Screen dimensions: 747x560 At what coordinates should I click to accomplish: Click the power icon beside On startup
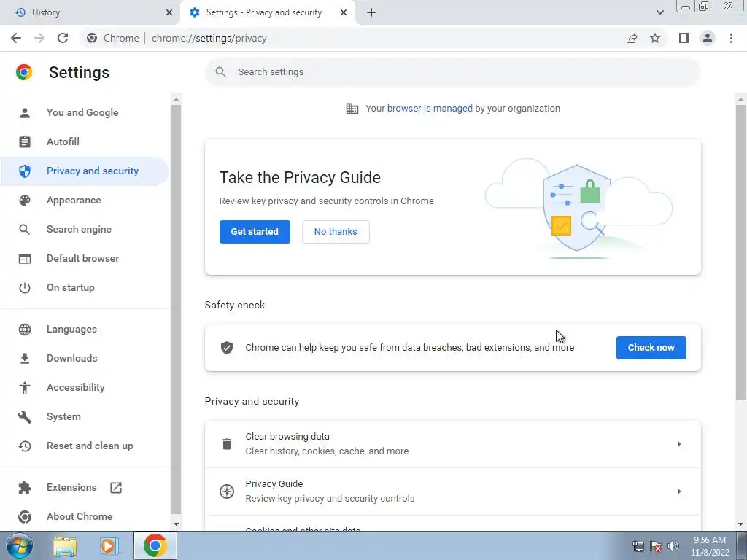tap(25, 288)
